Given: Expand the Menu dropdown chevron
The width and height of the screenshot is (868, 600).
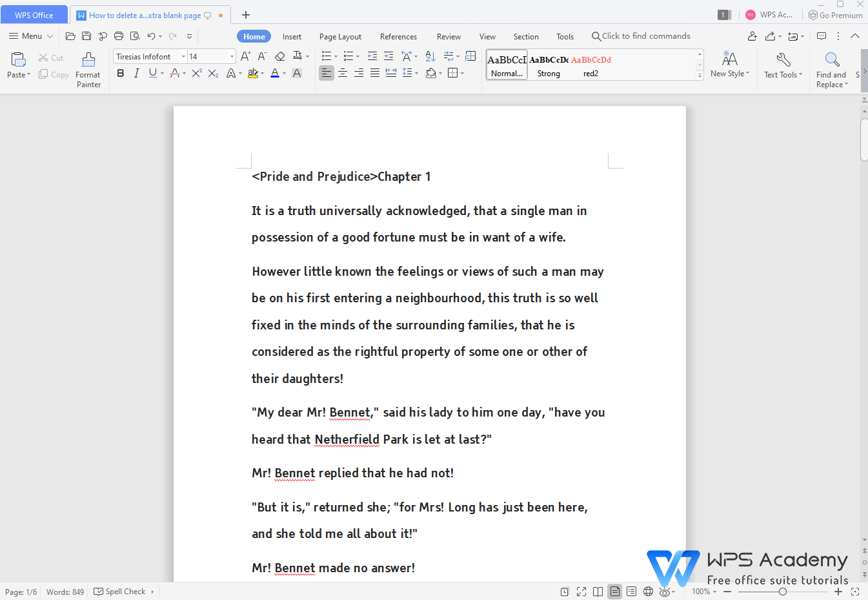Looking at the screenshot, I should 50,36.
